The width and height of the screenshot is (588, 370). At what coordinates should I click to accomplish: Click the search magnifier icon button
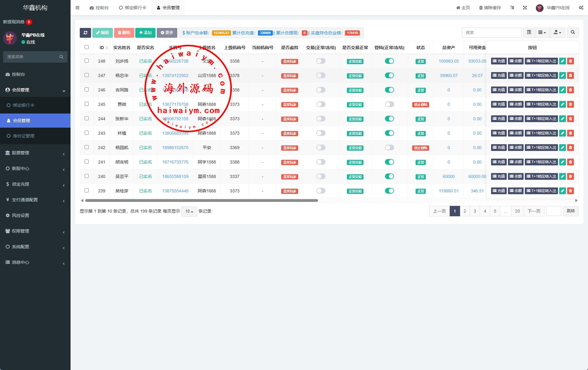(573, 33)
